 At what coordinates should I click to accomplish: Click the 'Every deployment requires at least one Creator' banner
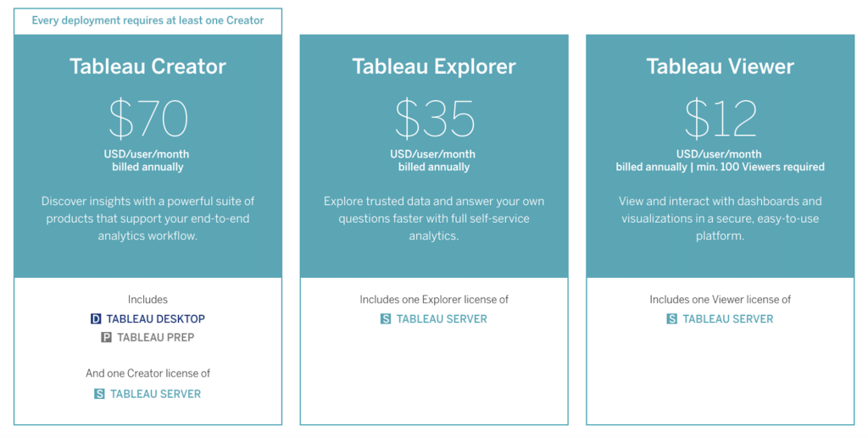pyautogui.click(x=147, y=20)
